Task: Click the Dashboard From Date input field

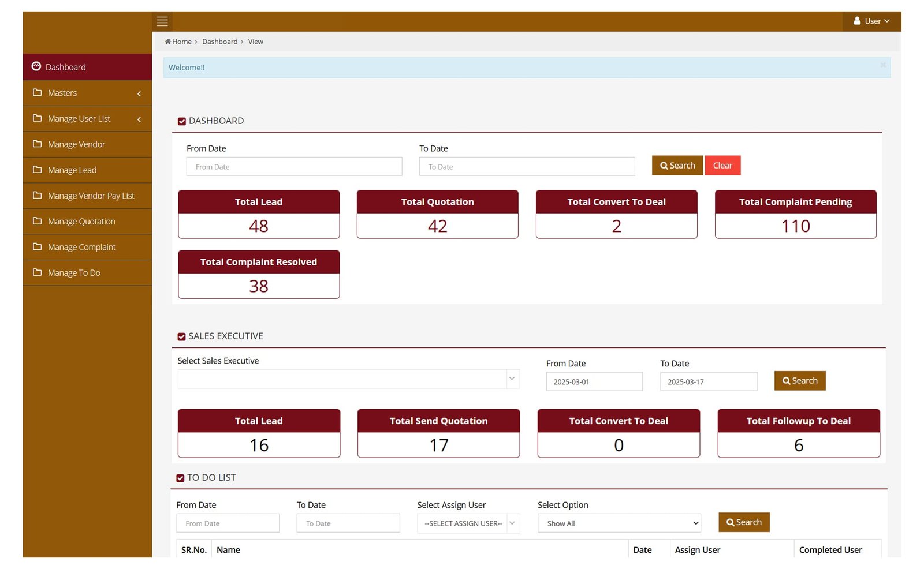Action: click(294, 167)
